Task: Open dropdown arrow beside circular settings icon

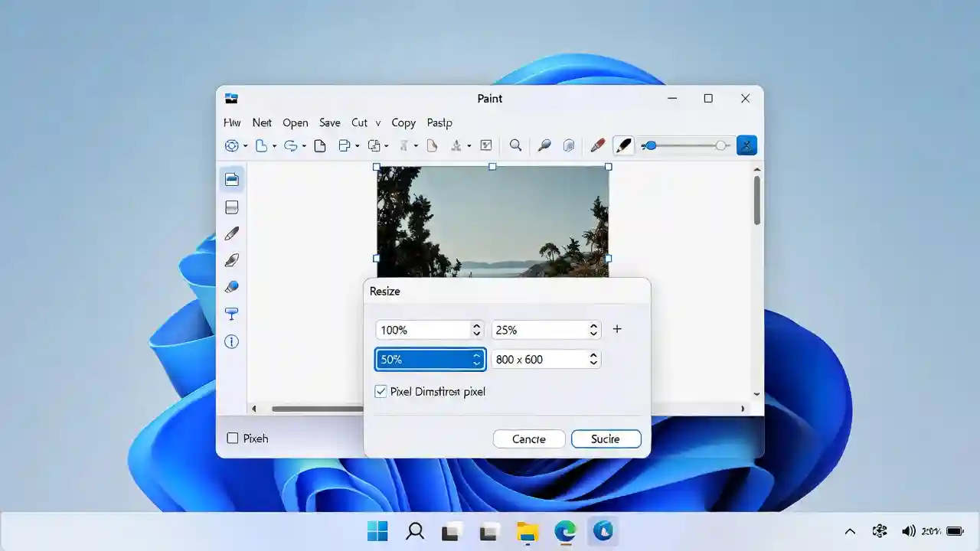Action: 245,146
